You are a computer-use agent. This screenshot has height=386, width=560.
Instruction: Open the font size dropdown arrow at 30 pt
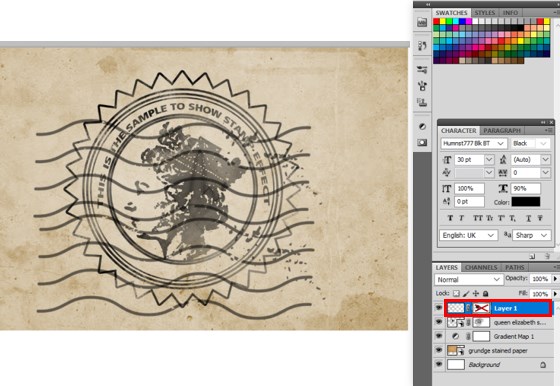click(x=489, y=160)
